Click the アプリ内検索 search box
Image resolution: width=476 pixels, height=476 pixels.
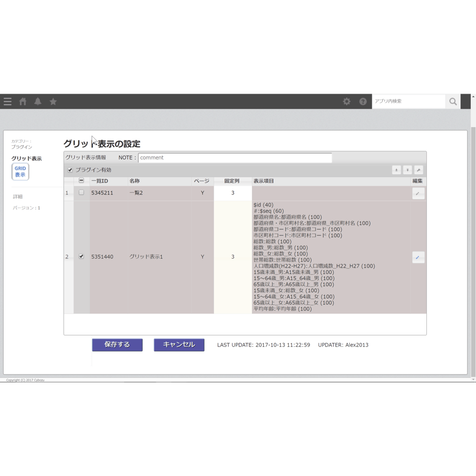pyautogui.click(x=409, y=101)
